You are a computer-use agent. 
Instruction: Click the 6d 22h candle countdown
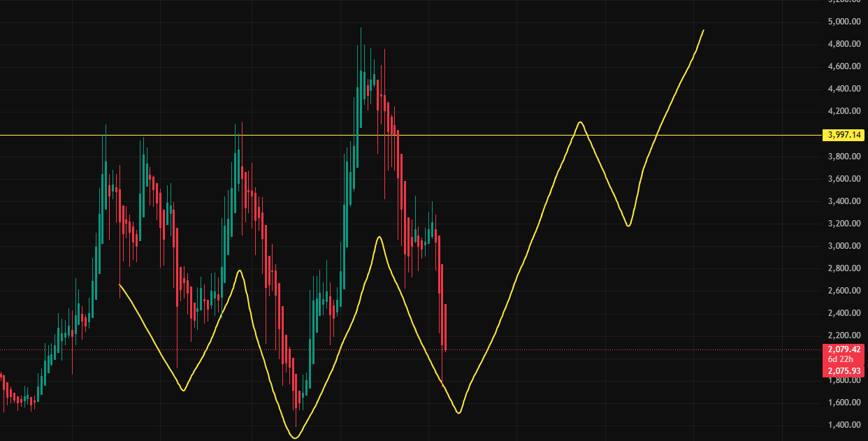tap(844, 359)
